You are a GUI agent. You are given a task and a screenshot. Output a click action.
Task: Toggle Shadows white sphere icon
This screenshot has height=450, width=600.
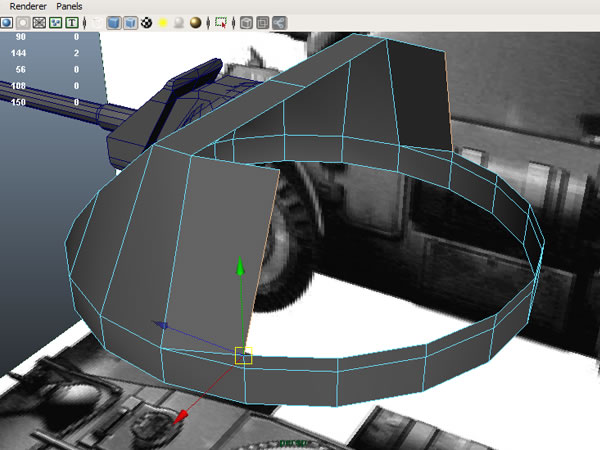pos(179,23)
